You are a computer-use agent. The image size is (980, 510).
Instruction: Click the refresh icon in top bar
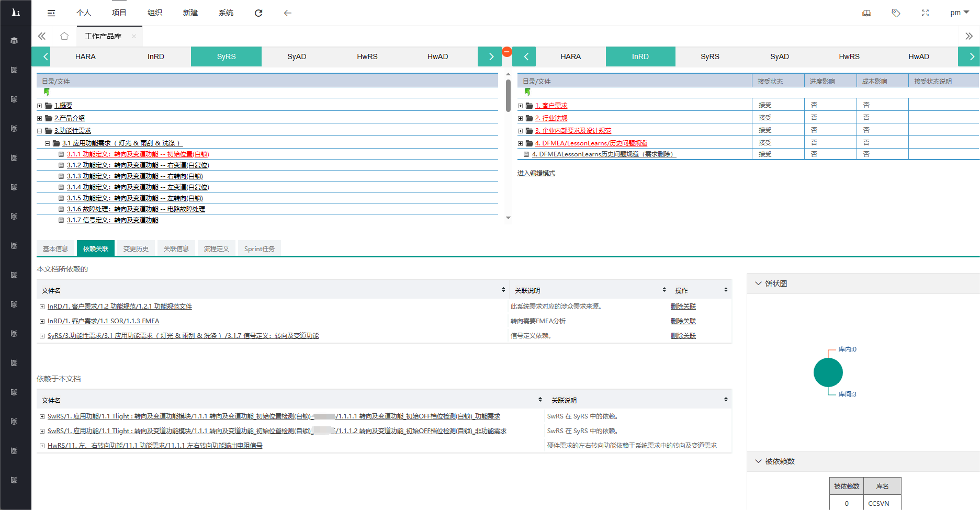258,13
